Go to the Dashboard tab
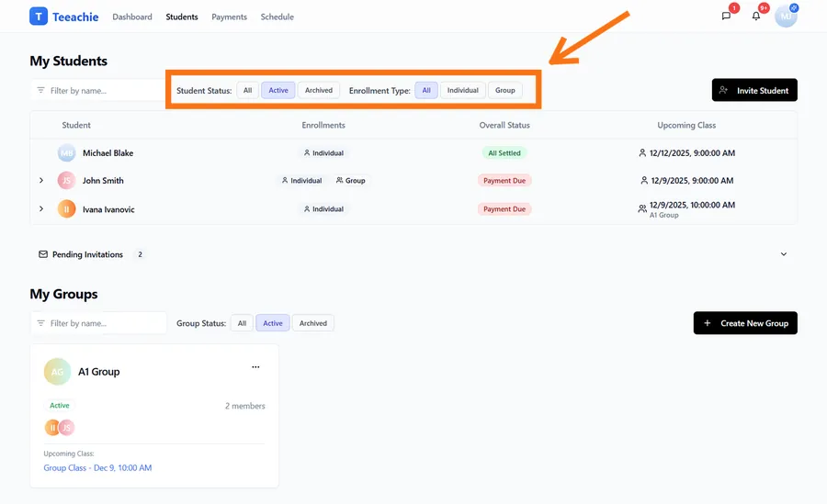 (x=132, y=17)
